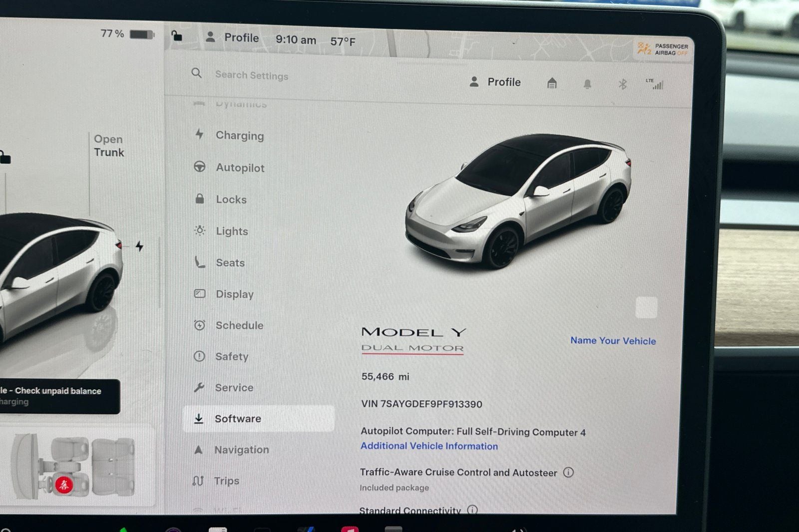Tap the LTE signal strength icon
This screenshot has height=532, width=799.
655,84
